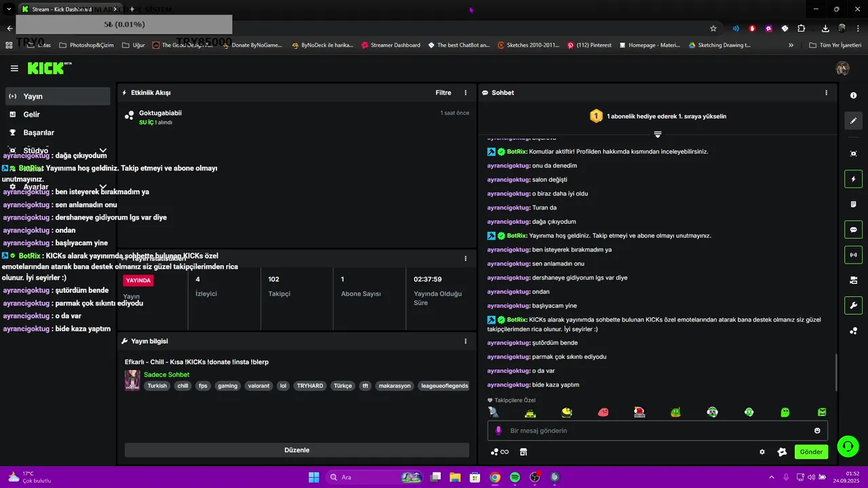Click the YAYINDA live badge

[x=138, y=280]
